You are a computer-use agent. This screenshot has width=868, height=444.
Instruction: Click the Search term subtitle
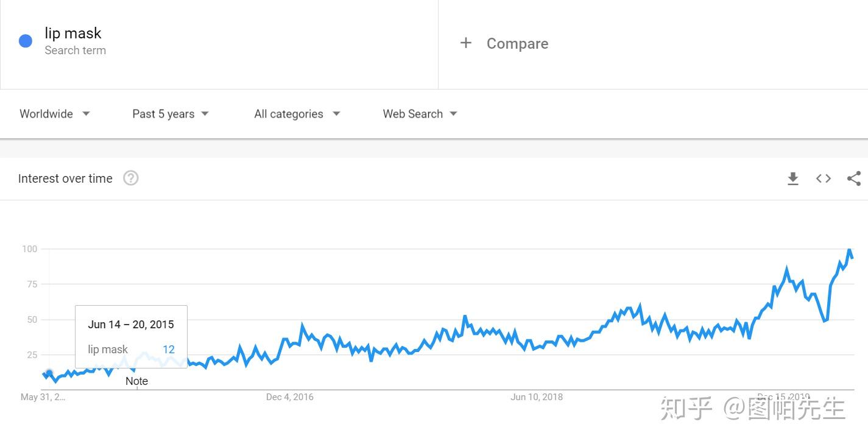pyautogui.click(x=75, y=51)
